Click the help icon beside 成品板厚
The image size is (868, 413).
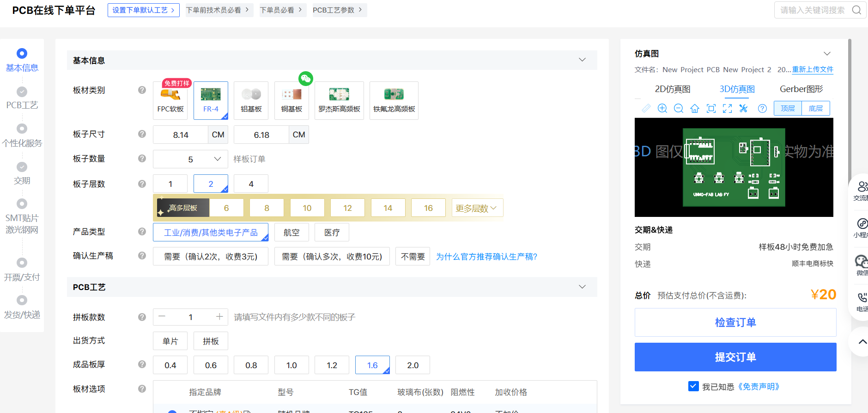coord(142,364)
